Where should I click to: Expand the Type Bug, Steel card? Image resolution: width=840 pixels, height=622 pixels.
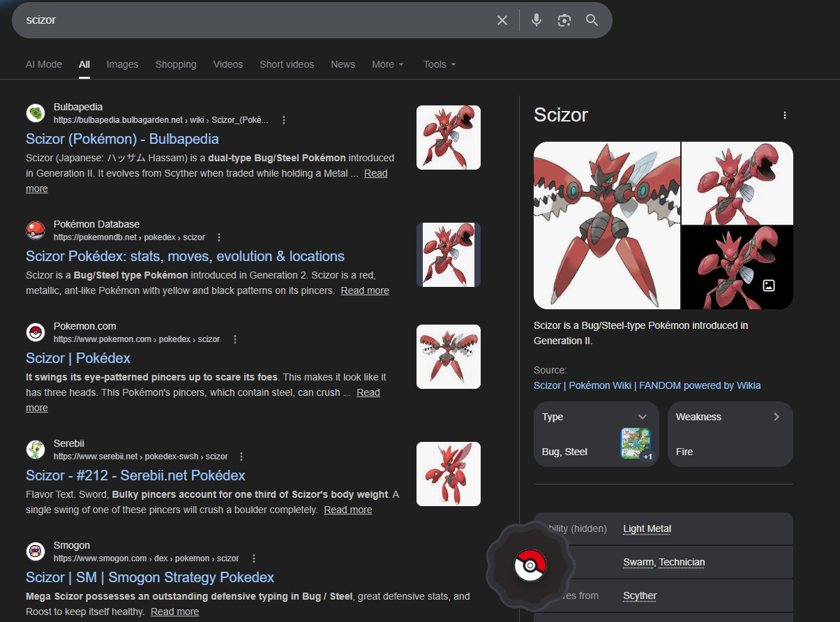(643, 417)
